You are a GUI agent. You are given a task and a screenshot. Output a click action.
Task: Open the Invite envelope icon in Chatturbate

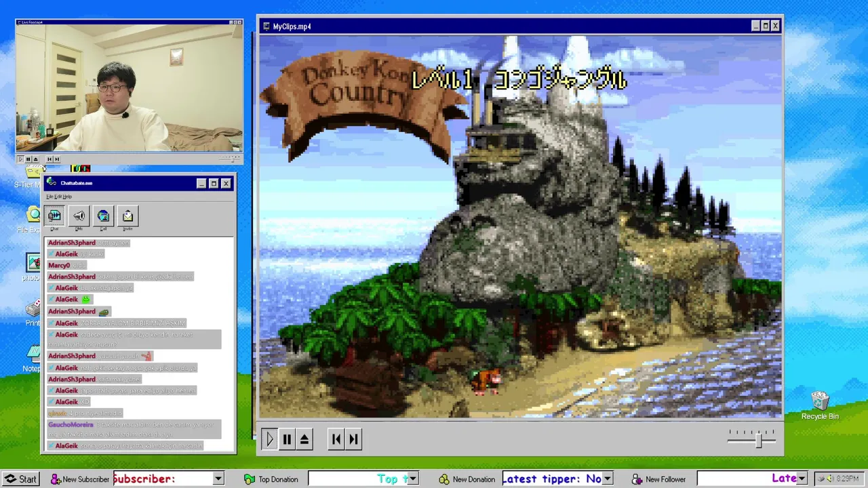coord(127,216)
